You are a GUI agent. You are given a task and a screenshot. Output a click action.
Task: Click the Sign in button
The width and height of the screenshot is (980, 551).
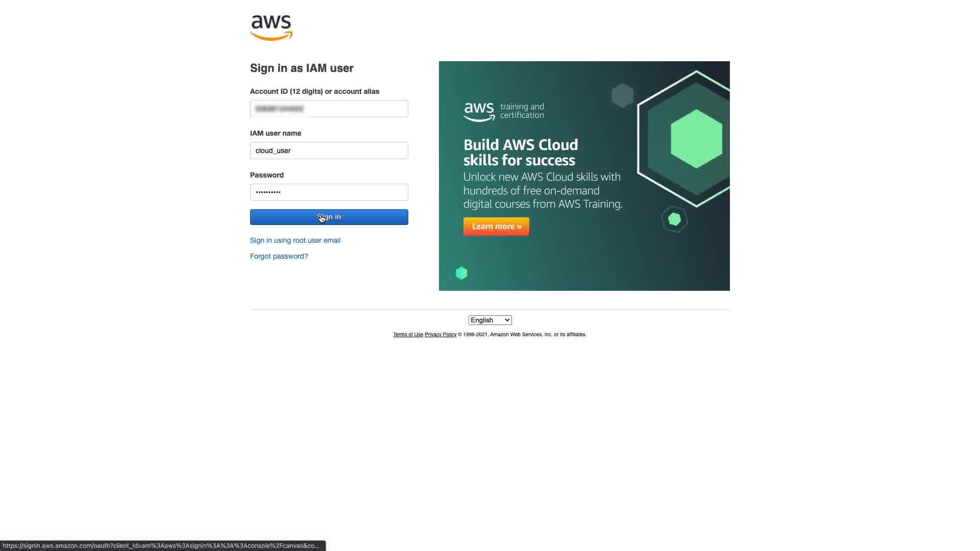coord(329,217)
